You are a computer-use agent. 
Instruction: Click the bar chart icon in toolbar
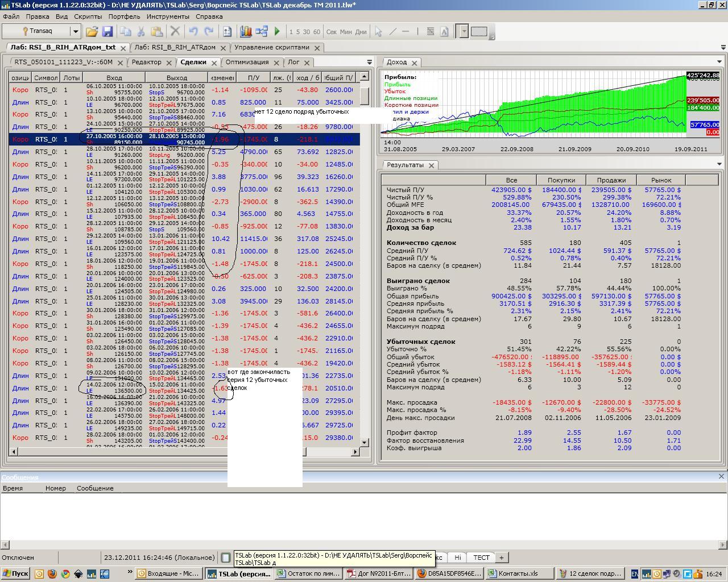[x=246, y=32]
